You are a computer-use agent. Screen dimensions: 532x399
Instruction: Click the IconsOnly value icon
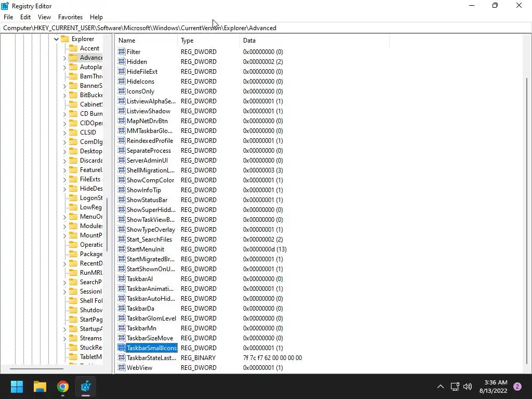click(x=122, y=91)
